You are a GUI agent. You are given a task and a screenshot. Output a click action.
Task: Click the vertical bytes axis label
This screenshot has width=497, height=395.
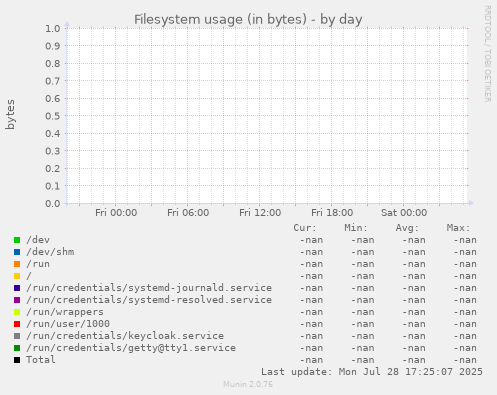point(10,114)
